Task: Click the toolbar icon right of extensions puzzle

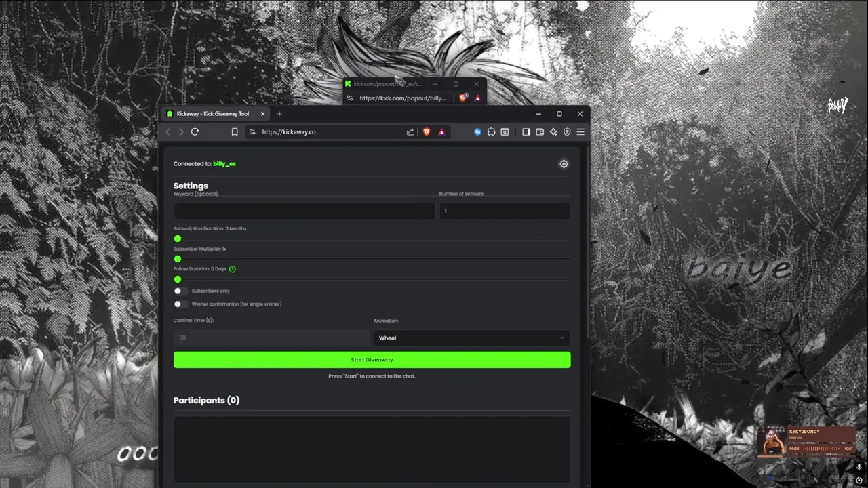Action: 505,132
